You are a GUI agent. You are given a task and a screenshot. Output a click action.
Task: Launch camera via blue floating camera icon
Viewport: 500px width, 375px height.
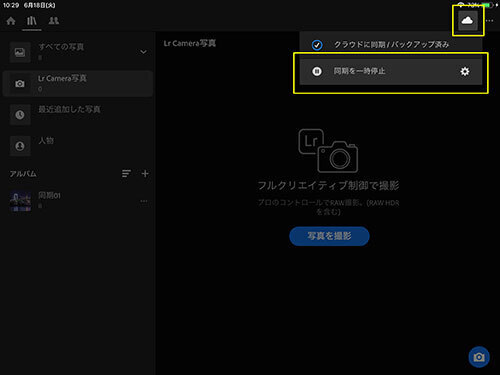479,357
